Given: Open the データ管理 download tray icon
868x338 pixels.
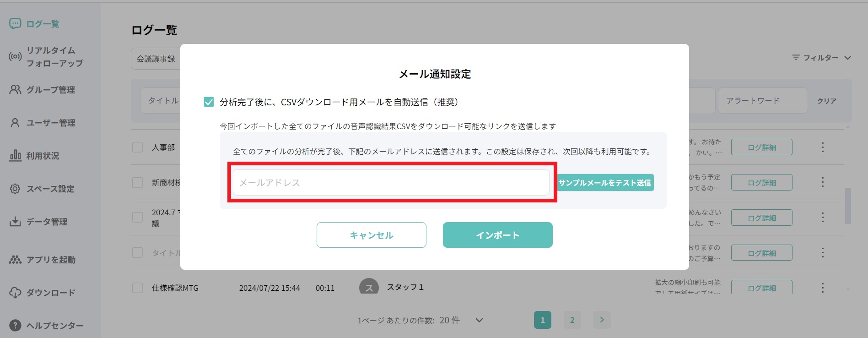Looking at the screenshot, I should click(x=15, y=222).
